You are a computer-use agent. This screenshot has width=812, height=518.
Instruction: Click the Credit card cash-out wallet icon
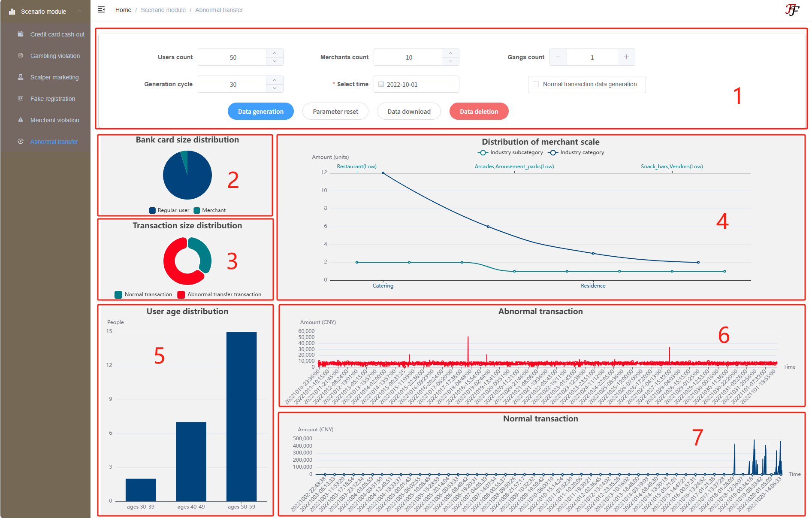(21, 34)
